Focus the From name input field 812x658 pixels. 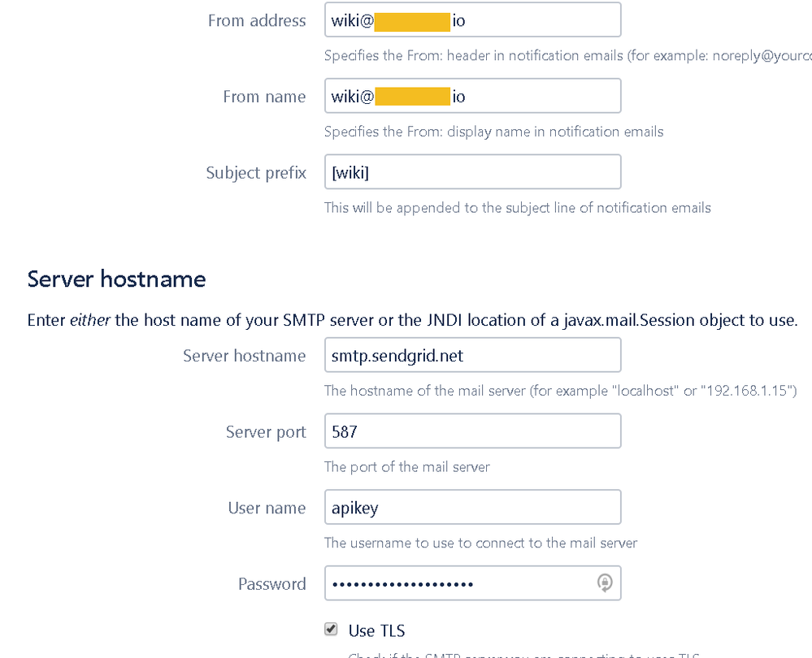click(473, 96)
